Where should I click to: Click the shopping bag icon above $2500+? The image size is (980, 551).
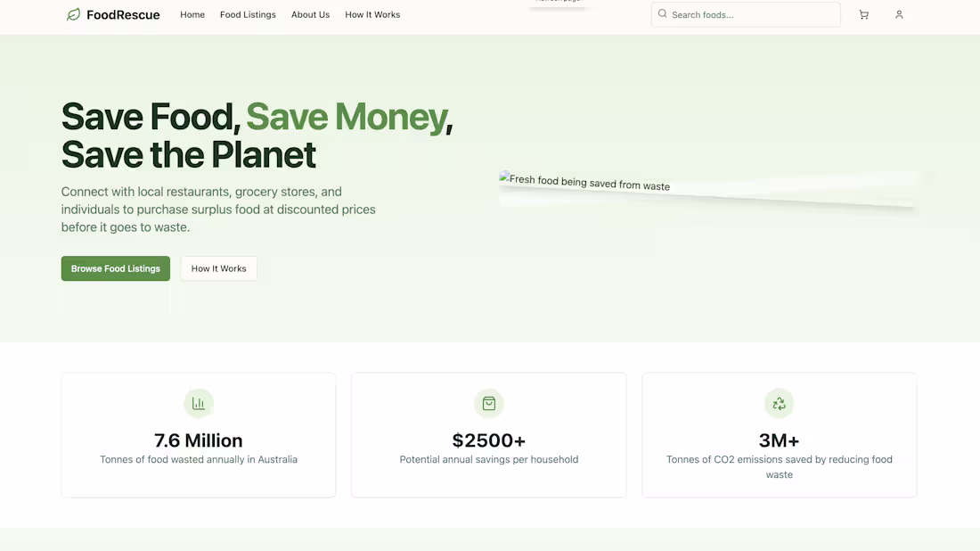[488, 403]
